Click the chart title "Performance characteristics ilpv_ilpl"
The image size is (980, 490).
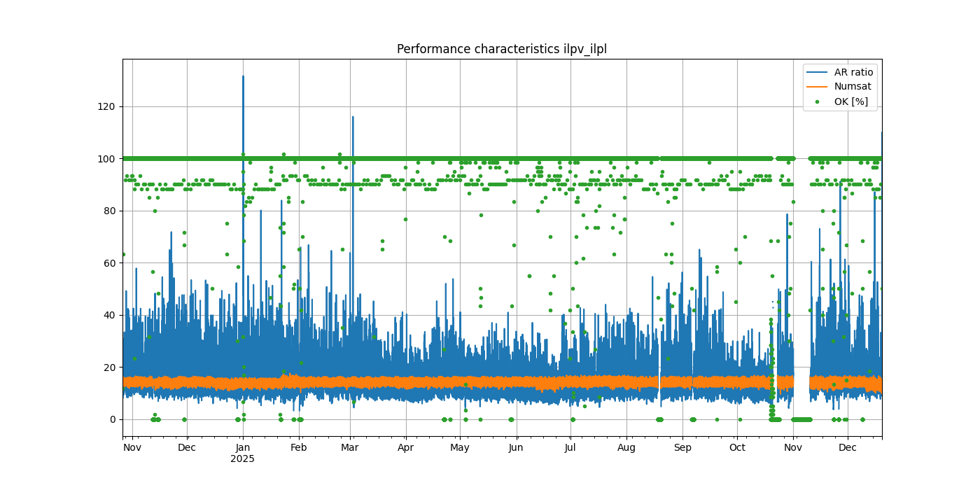pyautogui.click(x=502, y=49)
